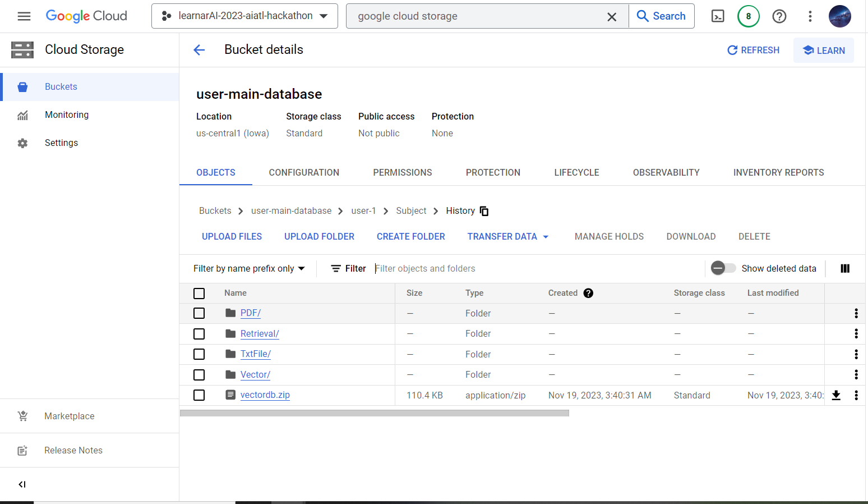Click Upload Files
The image size is (868, 504).
(232, 237)
